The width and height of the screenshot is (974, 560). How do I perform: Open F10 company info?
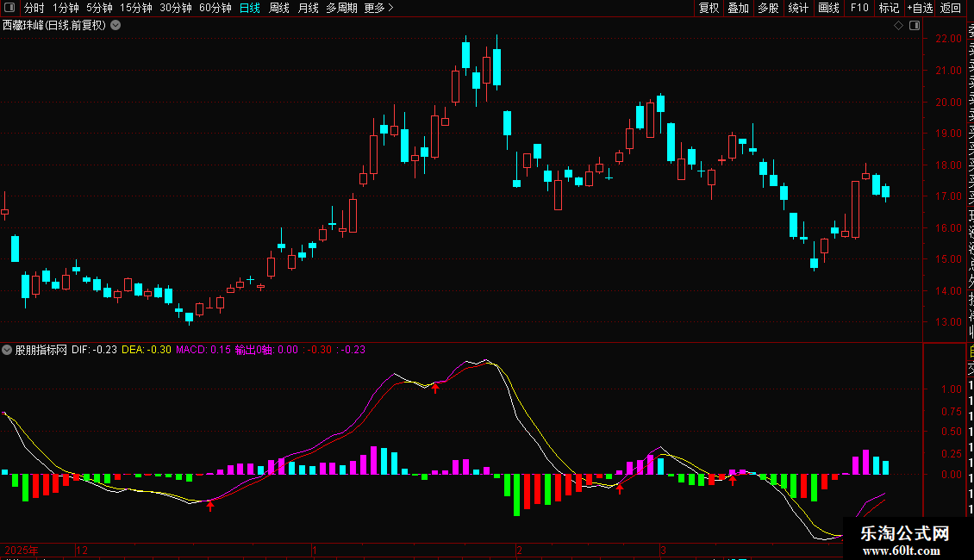coord(859,8)
